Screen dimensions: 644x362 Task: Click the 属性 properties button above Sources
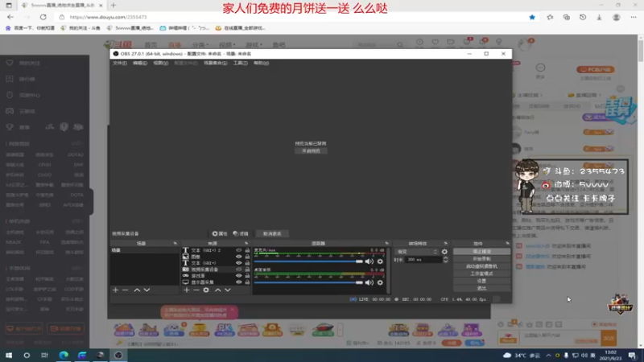(220, 233)
